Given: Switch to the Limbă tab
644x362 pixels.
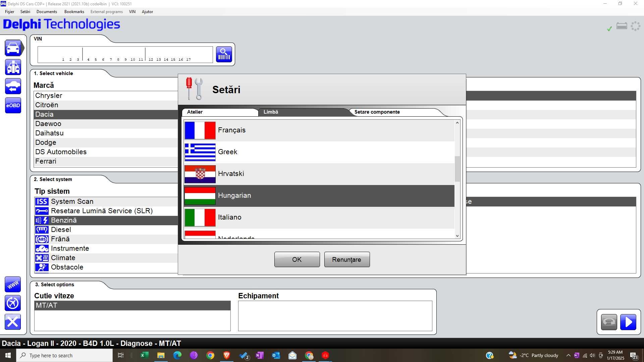Looking at the screenshot, I should click(303, 112).
